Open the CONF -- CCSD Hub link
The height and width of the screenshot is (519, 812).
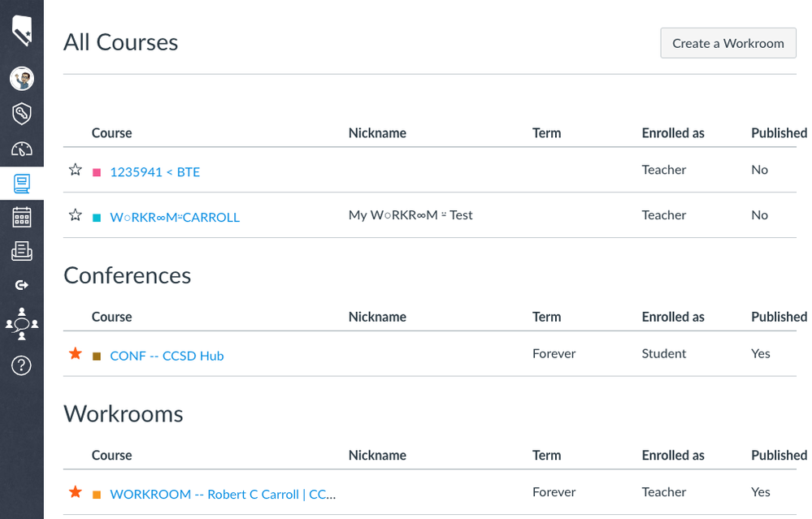[167, 356]
